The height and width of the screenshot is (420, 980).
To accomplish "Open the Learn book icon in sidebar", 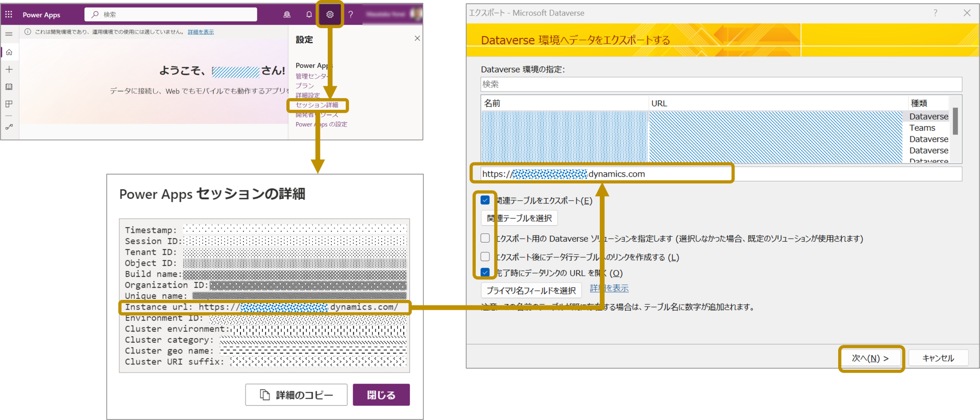I will click(9, 87).
